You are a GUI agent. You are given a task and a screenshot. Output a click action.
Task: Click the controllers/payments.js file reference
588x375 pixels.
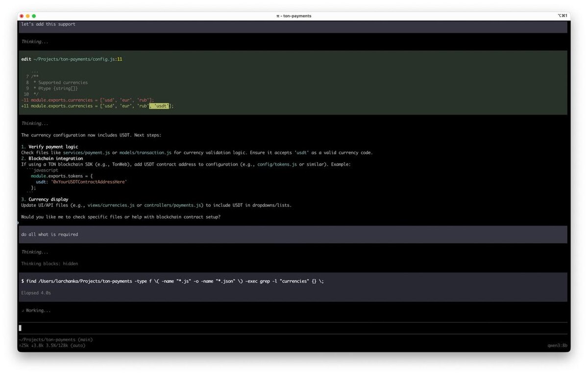173,205
